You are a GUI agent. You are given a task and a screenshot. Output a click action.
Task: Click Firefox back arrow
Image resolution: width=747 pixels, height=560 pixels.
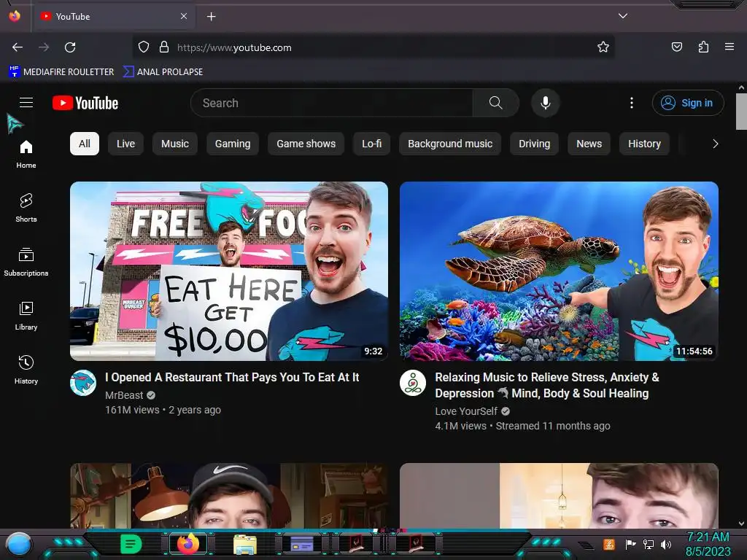pyautogui.click(x=18, y=47)
